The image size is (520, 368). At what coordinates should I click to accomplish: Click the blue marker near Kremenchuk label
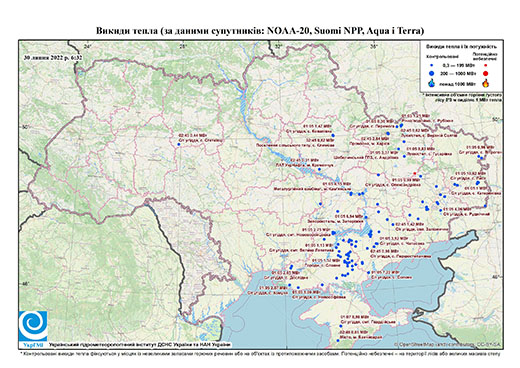point(319,169)
